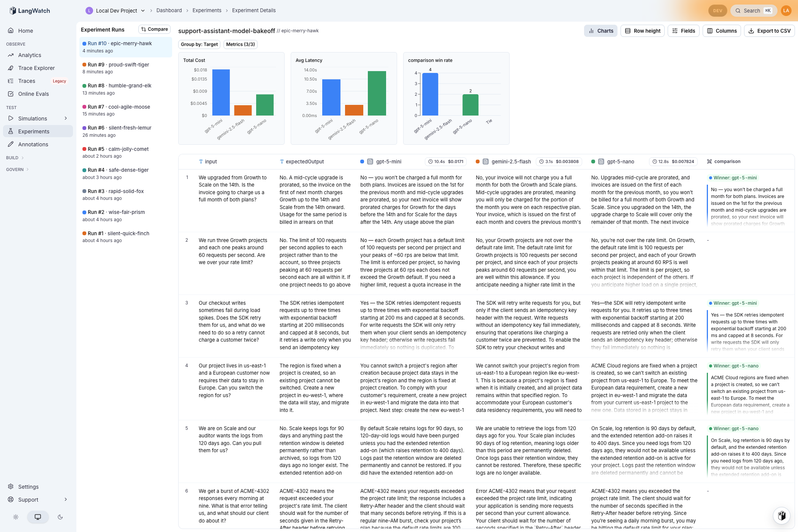Viewport: 798px width, 532px height.
Task: Open Online Evals checkmark icon
Action: 11,94
